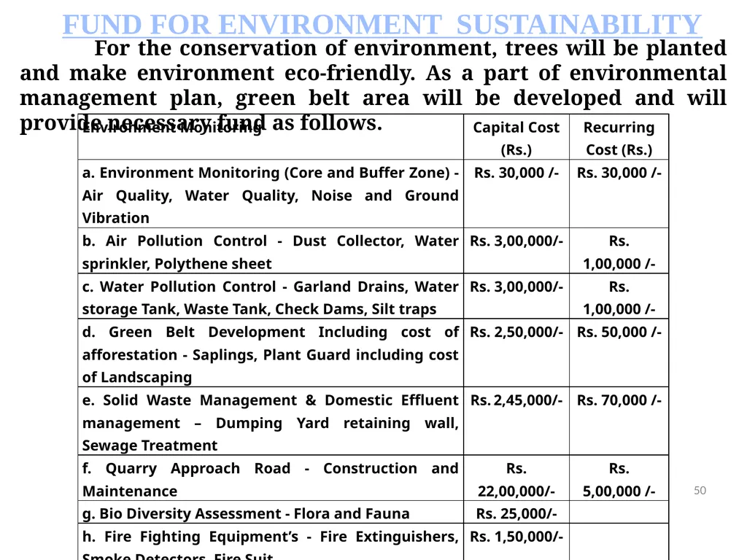Click 'g. Bio Diversity Assessment - Flora and Fauna'
The height and width of the screenshot is (560, 747).
(x=246, y=513)
